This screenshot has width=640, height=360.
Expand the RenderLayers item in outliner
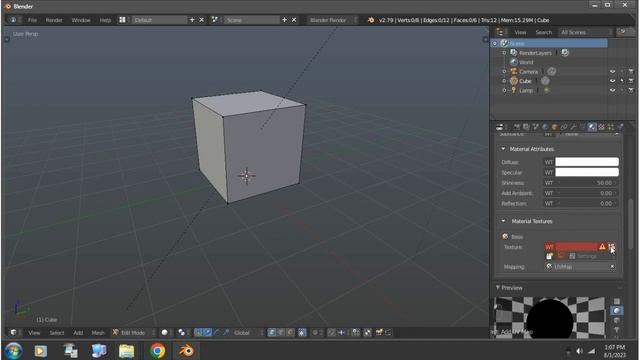[x=504, y=53]
